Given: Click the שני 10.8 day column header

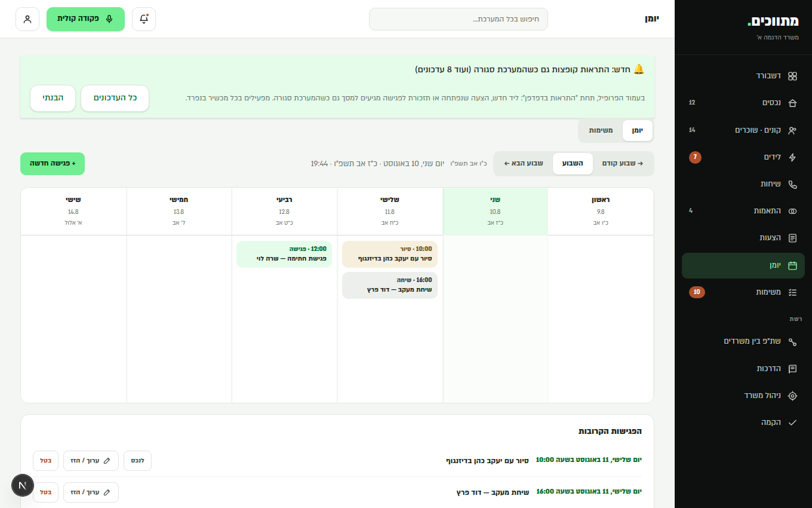Looking at the screenshot, I should (496, 212).
